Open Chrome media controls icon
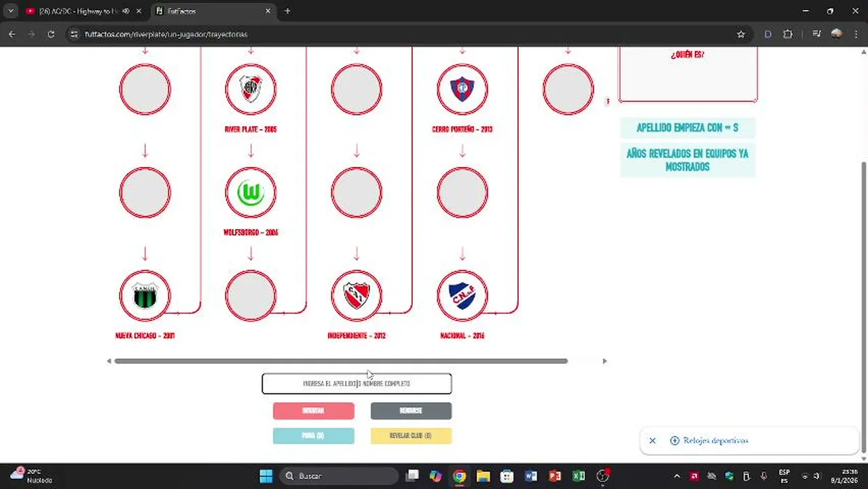Viewport: 868px width, 489px height. click(816, 34)
